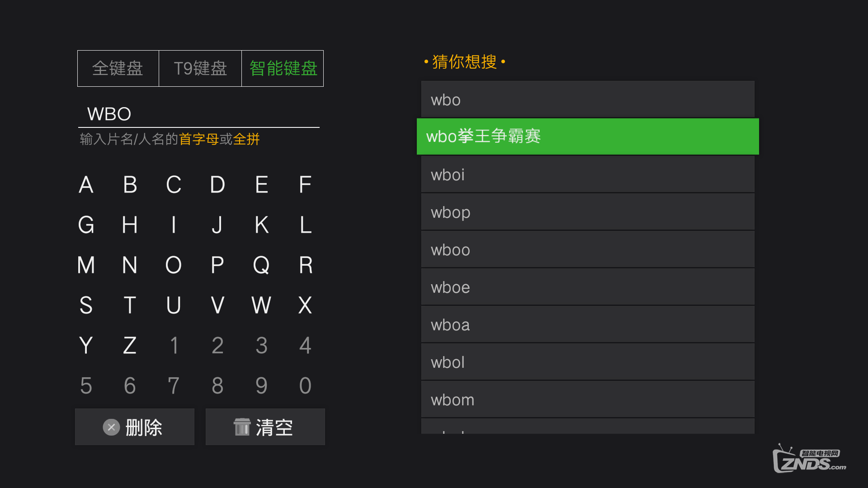Choose the number 7 key
The width and height of the screenshot is (868, 488).
174,386
